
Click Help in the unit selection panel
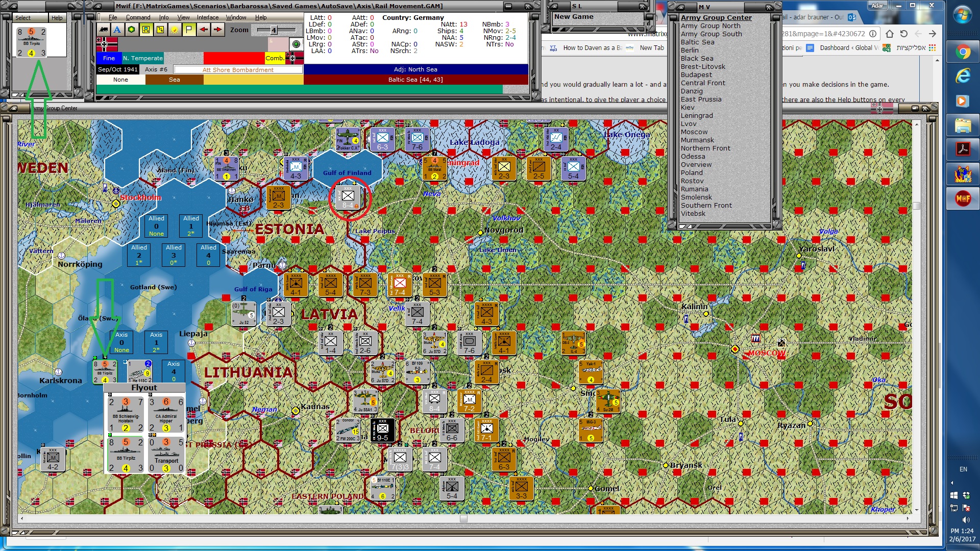click(x=57, y=18)
